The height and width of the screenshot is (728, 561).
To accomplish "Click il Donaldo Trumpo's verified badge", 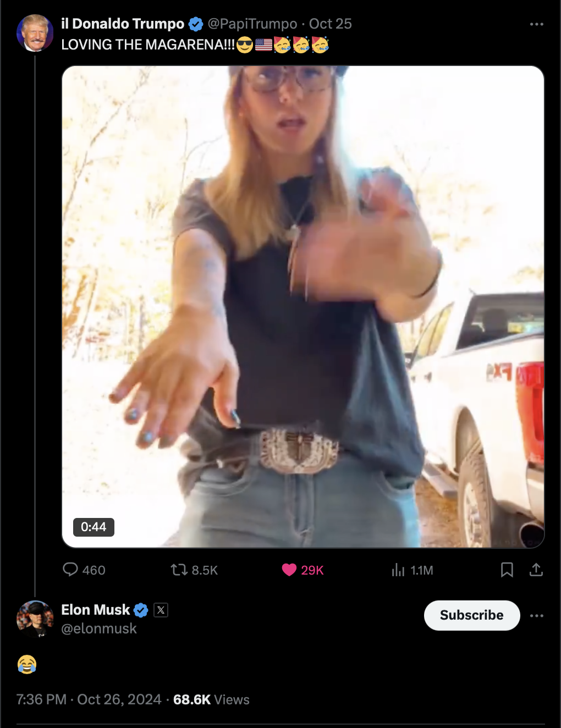I will click(196, 24).
